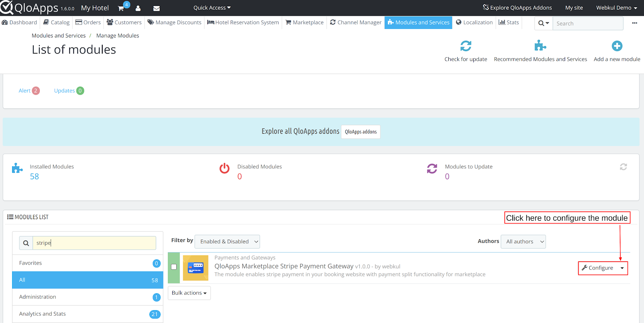Click the Modules List heading icon
Image resolution: width=644 pixels, height=323 pixels.
click(10, 217)
